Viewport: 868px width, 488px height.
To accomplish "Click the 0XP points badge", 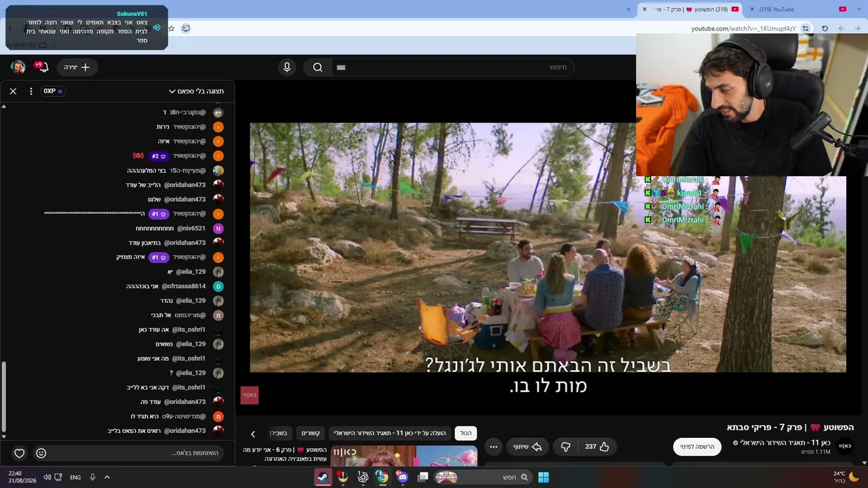I will [x=53, y=91].
